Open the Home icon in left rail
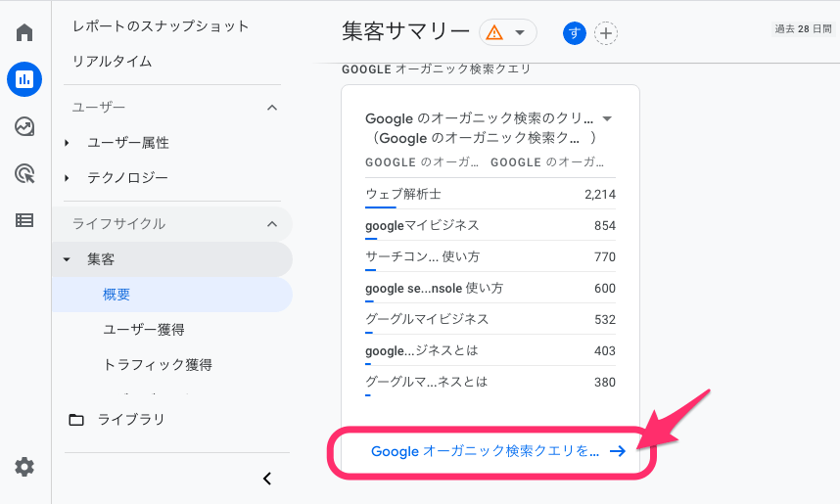The height and width of the screenshot is (504, 840). 24,32
